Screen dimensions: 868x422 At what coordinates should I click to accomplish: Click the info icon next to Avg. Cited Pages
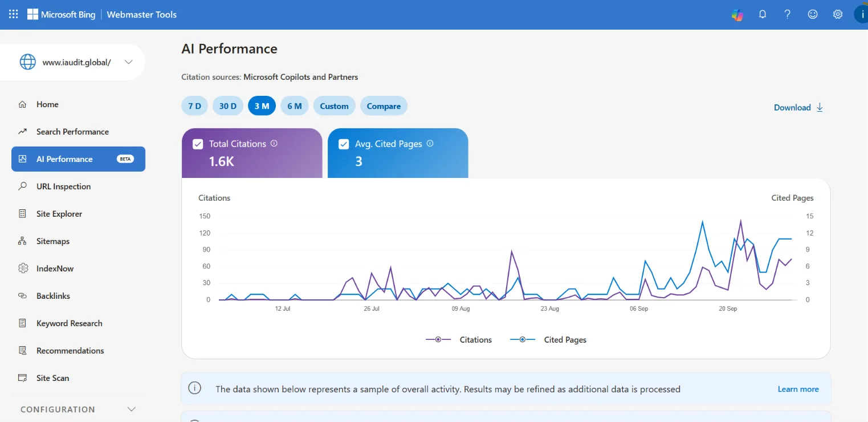[430, 144]
